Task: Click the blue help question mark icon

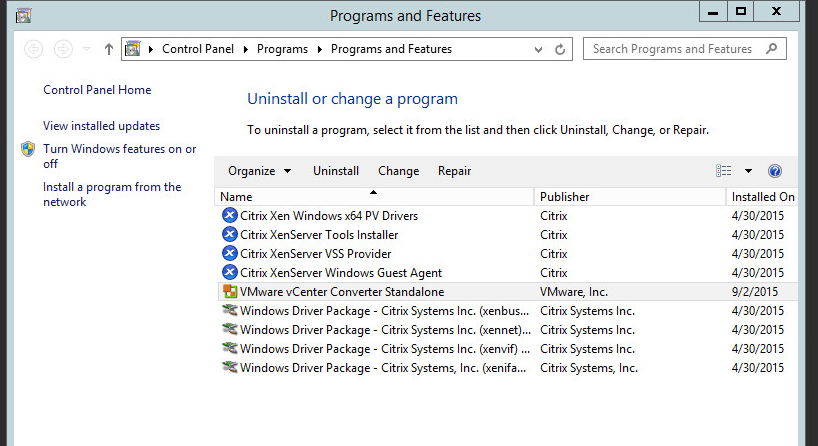Action: click(x=775, y=171)
